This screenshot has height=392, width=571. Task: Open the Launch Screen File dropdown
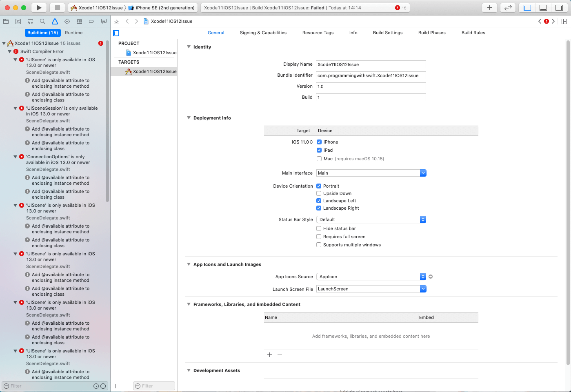[371, 289]
